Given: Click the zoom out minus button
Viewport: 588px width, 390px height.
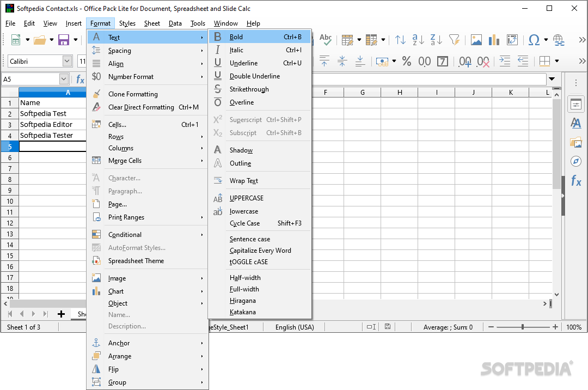Looking at the screenshot, I should (x=491, y=327).
